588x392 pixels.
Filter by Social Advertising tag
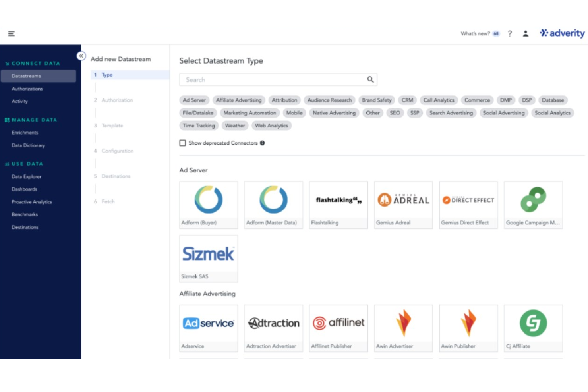pyautogui.click(x=503, y=113)
